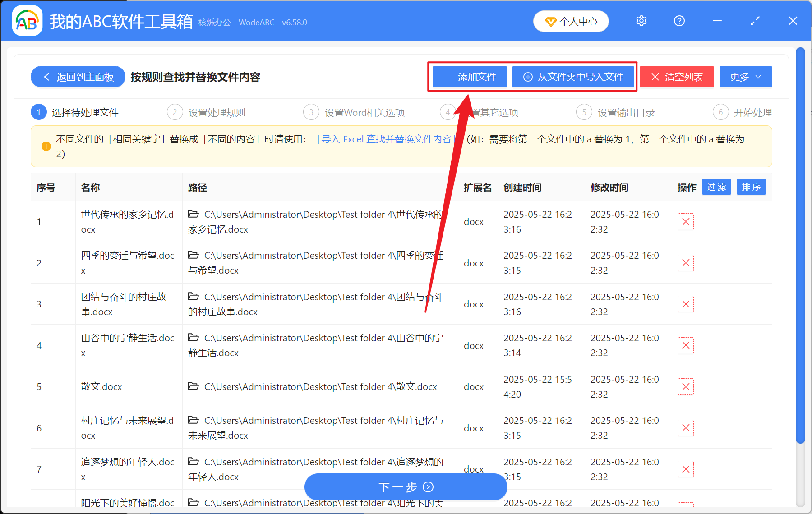The image size is (812, 514).
Task: Select step 1 选择待处理文件
Action: [x=75, y=112]
